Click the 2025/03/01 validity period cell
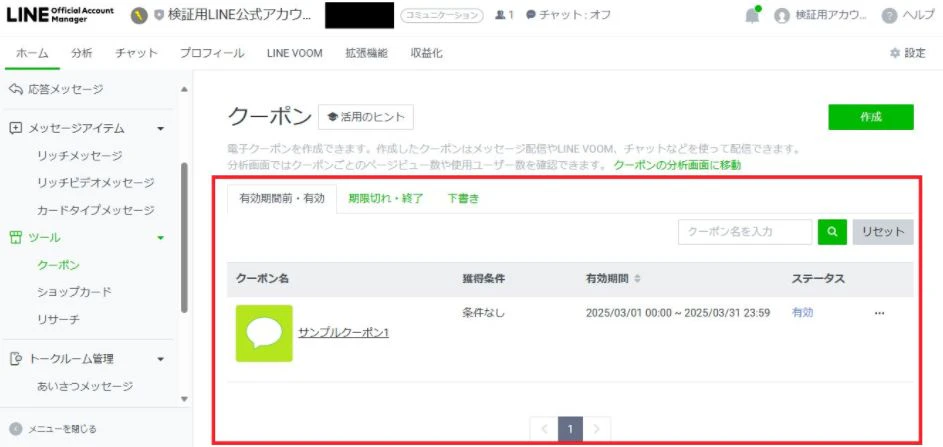The width and height of the screenshot is (943, 447). click(678, 313)
